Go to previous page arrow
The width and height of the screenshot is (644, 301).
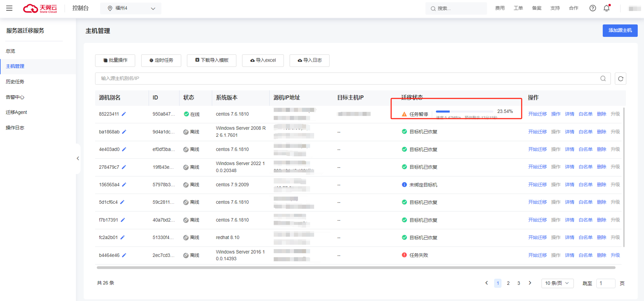[x=487, y=283]
